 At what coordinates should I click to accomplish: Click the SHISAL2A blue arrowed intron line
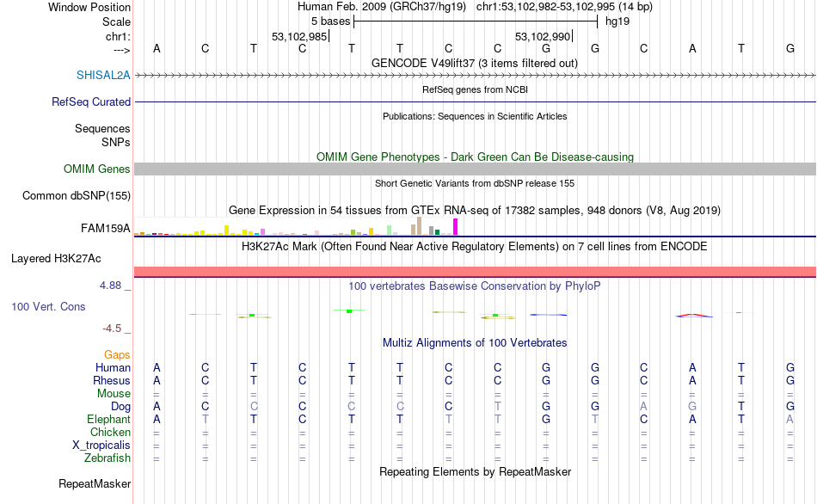[x=476, y=76]
